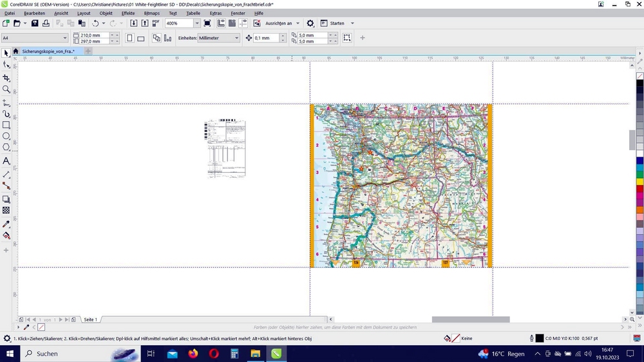644x362 pixels.
Task: Click the Save icon in the toolbar
Action: (x=35, y=23)
